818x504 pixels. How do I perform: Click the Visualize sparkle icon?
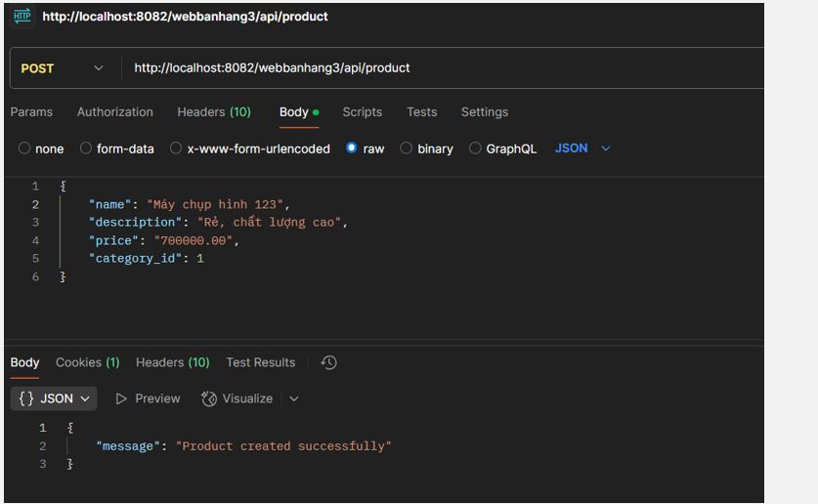208,399
